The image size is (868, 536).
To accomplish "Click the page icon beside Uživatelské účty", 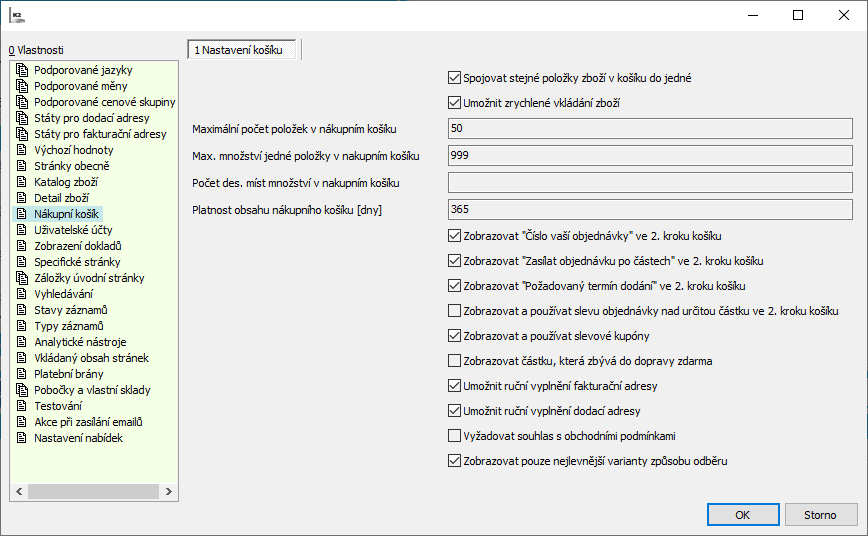I will coord(22,230).
